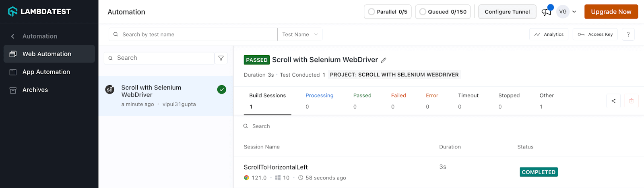Click the share build icon
The height and width of the screenshot is (188, 644).
[613, 101]
